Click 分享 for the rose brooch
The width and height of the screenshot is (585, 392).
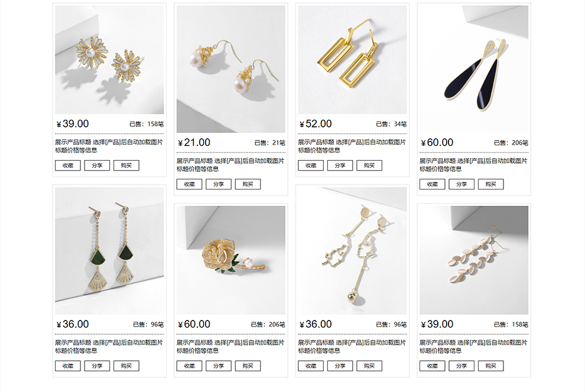click(x=219, y=366)
